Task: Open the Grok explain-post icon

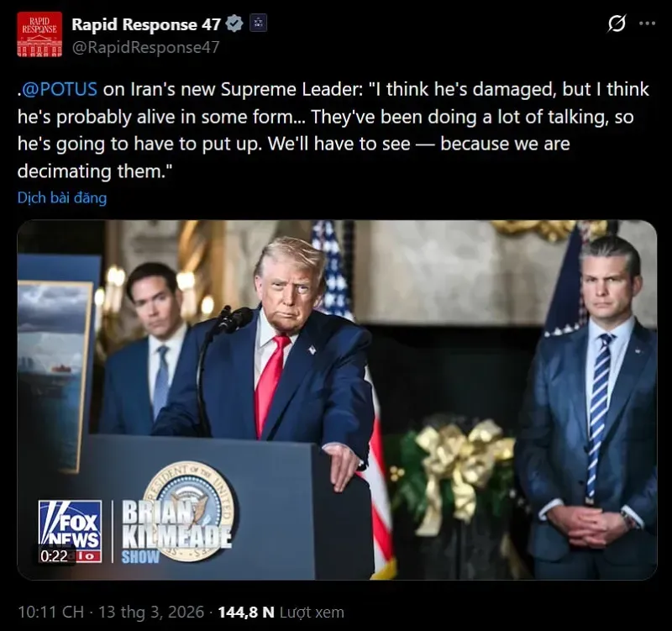Action: tap(617, 24)
